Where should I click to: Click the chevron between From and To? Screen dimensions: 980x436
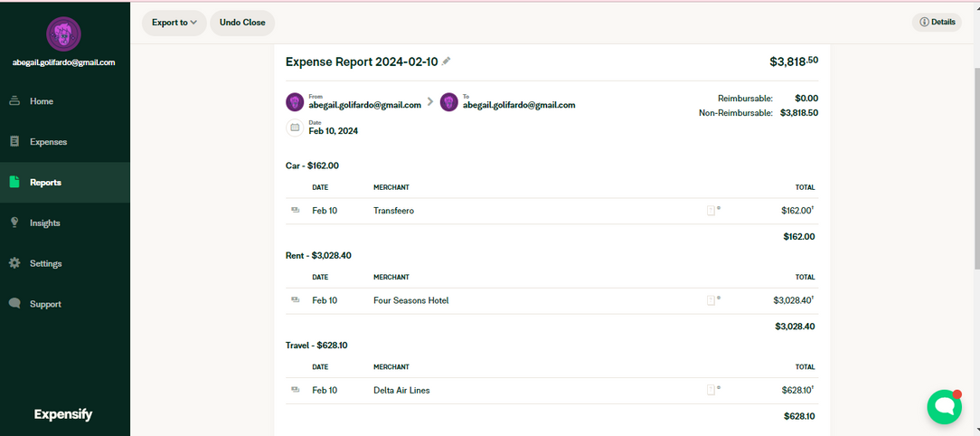[x=430, y=102]
